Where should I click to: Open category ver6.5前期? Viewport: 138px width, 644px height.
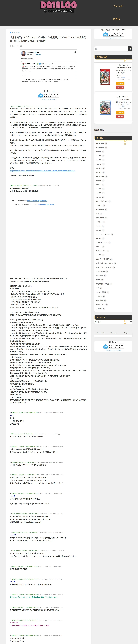[x=100, y=144]
